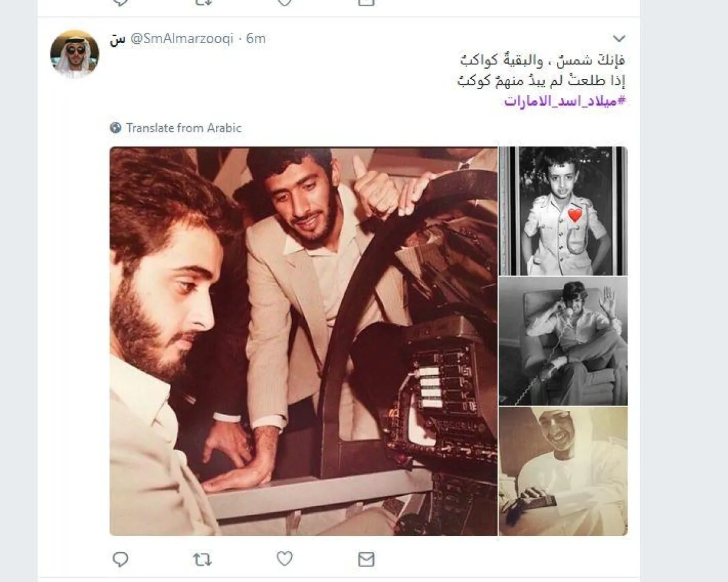Click globe icon beside Translate from Arabic
Viewport: 728px width, 582px height.
(116, 128)
